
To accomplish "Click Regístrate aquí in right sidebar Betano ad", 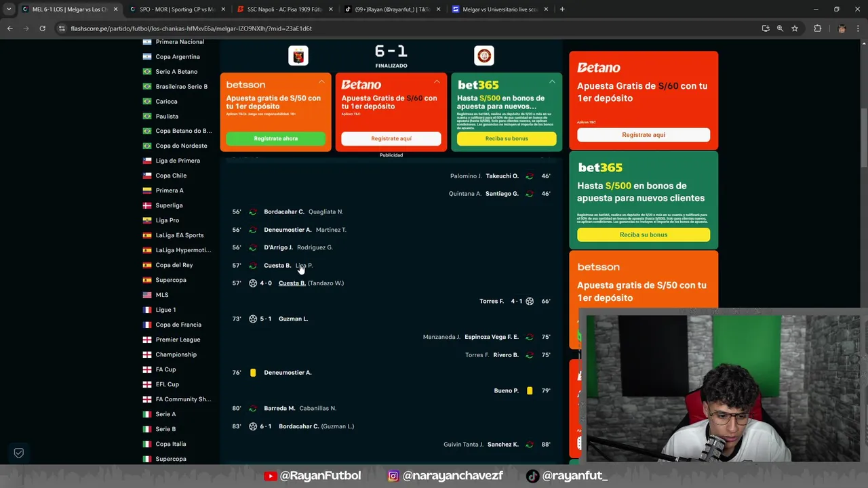I will (x=644, y=135).
